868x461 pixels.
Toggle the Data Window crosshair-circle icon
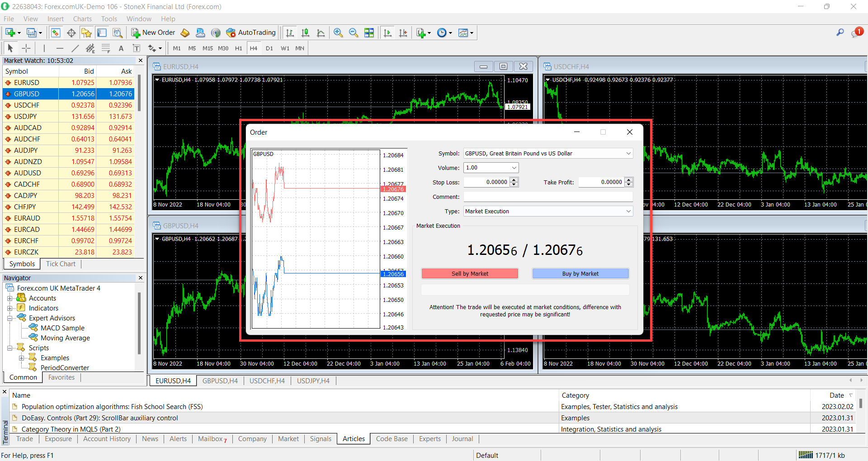click(71, 33)
